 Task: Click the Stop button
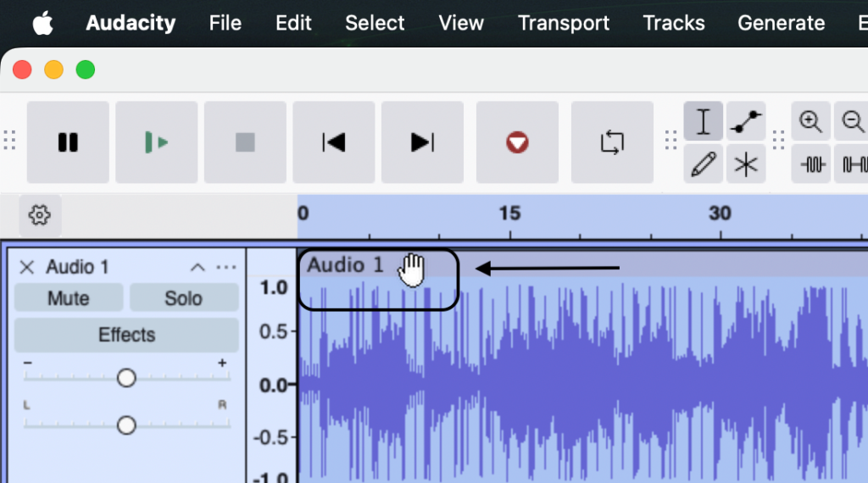point(245,142)
